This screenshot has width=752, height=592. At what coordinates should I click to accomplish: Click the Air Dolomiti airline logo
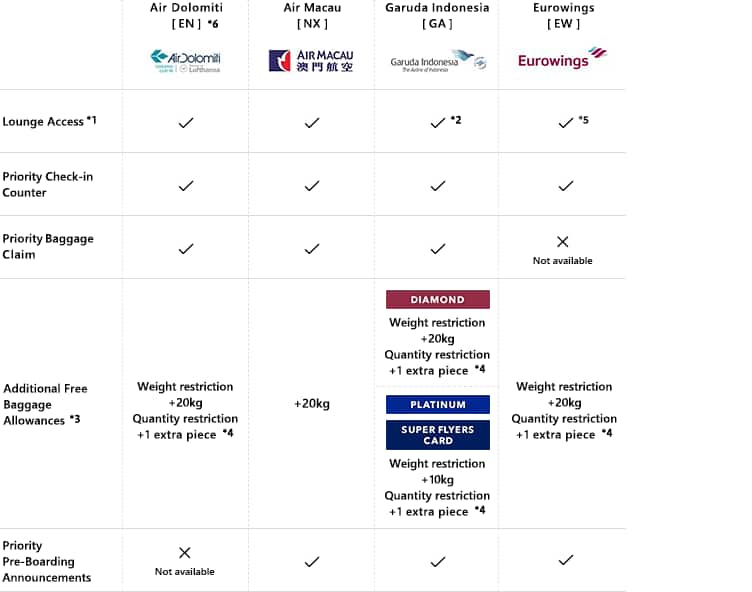pos(185,61)
